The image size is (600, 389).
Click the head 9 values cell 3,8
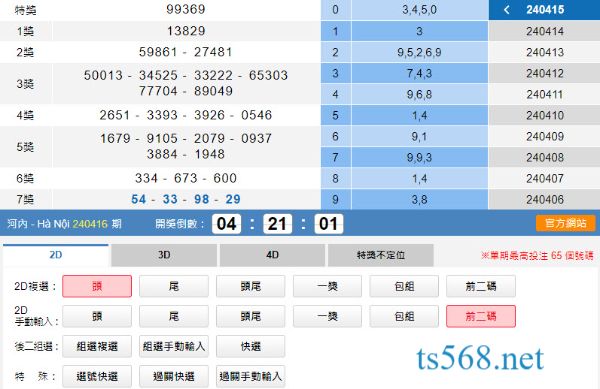pyautogui.click(x=419, y=199)
